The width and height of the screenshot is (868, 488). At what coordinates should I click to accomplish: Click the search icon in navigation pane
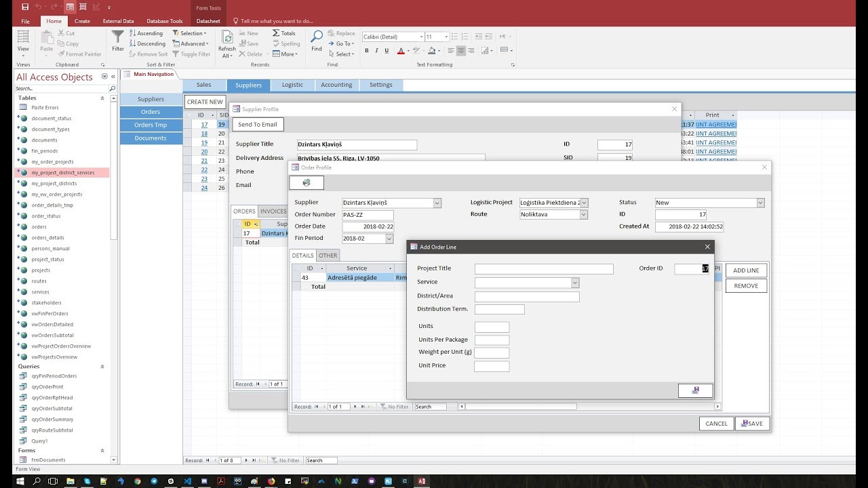tap(113, 89)
